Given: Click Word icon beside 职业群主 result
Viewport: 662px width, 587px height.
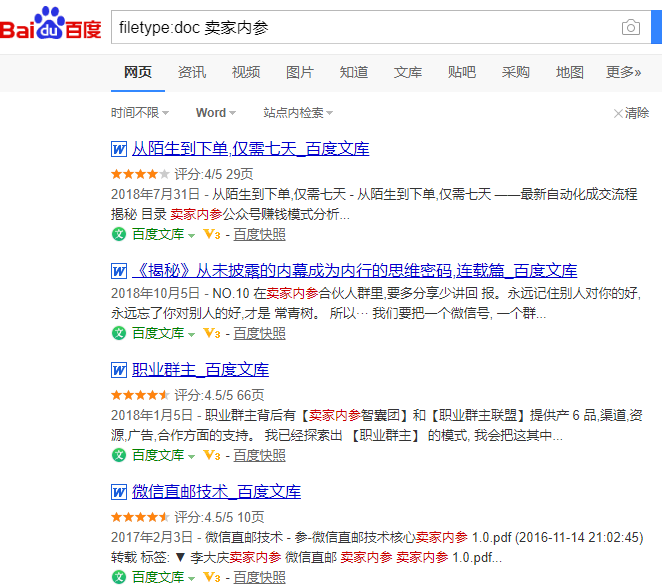Looking at the screenshot, I should click(119, 370).
